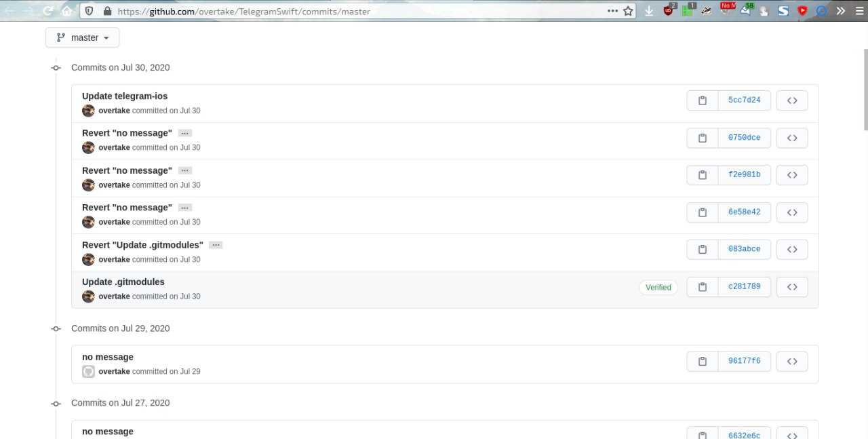Open "no message" commit from Jul 29
The width and height of the screenshot is (868, 439).
click(108, 357)
